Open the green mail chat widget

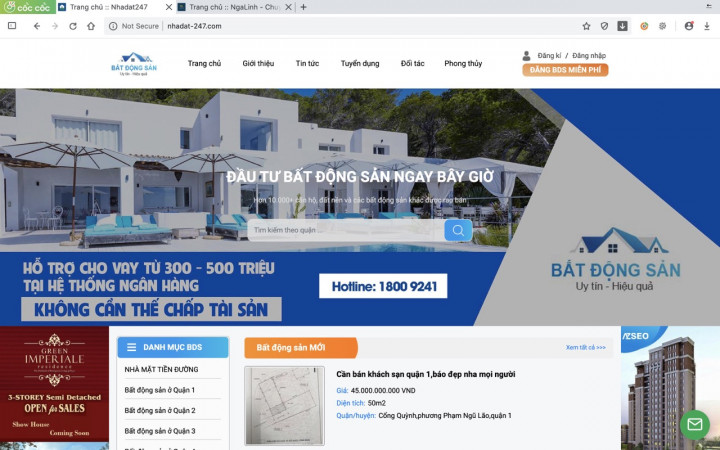694,425
